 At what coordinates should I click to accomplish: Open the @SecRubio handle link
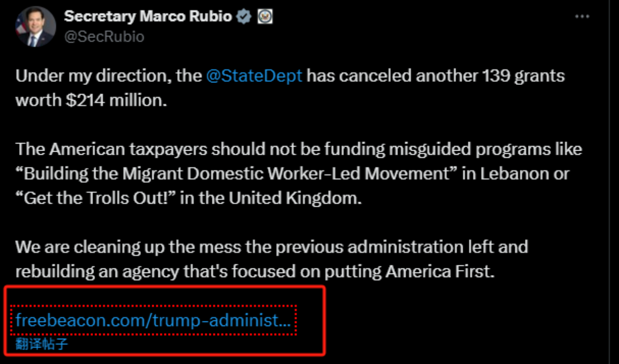click(104, 36)
